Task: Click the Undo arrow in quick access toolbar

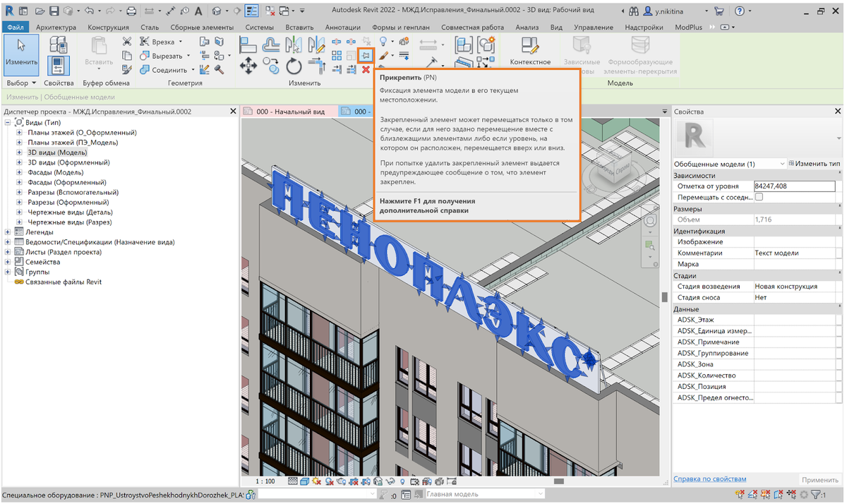Action: 88,11
